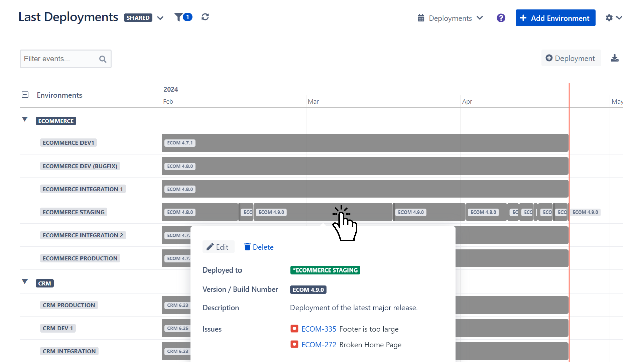Viewport: 644px width, 362px height.
Task: Click ECOM 4.9.0 version badge in popup
Action: (308, 290)
